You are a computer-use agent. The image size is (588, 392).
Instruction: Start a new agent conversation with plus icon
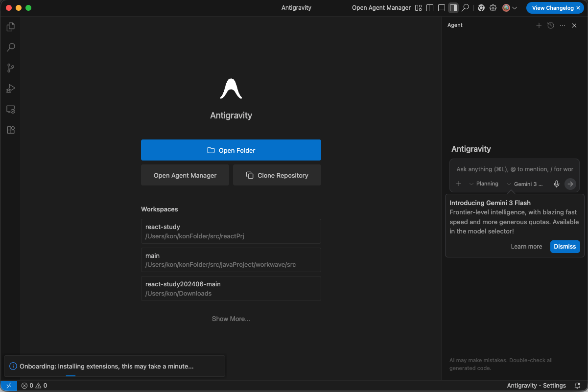(539, 25)
